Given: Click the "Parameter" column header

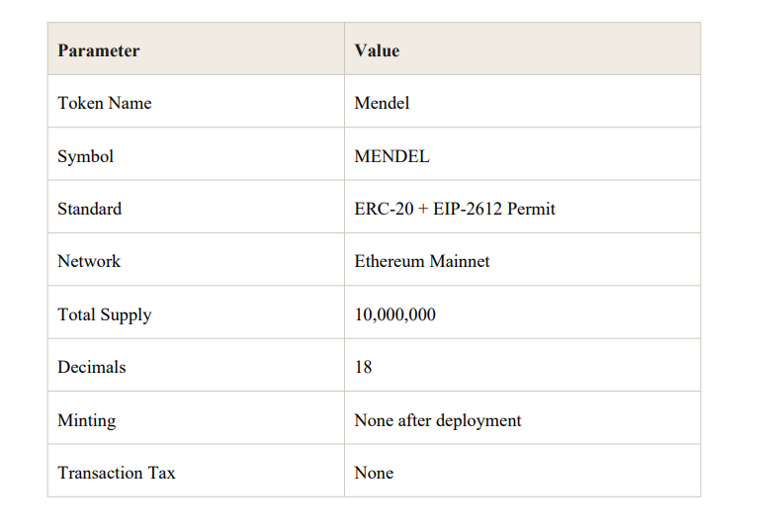Looking at the screenshot, I should (x=99, y=50).
